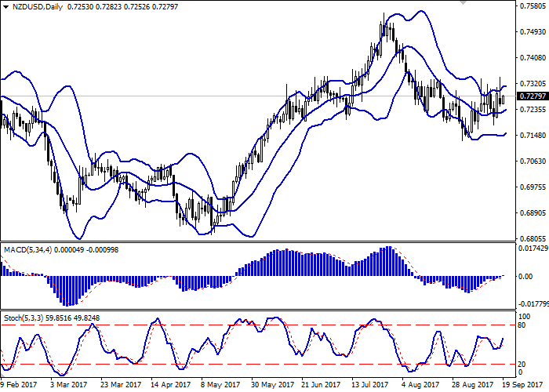Click the 0.72355 price axis label

point(533,110)
